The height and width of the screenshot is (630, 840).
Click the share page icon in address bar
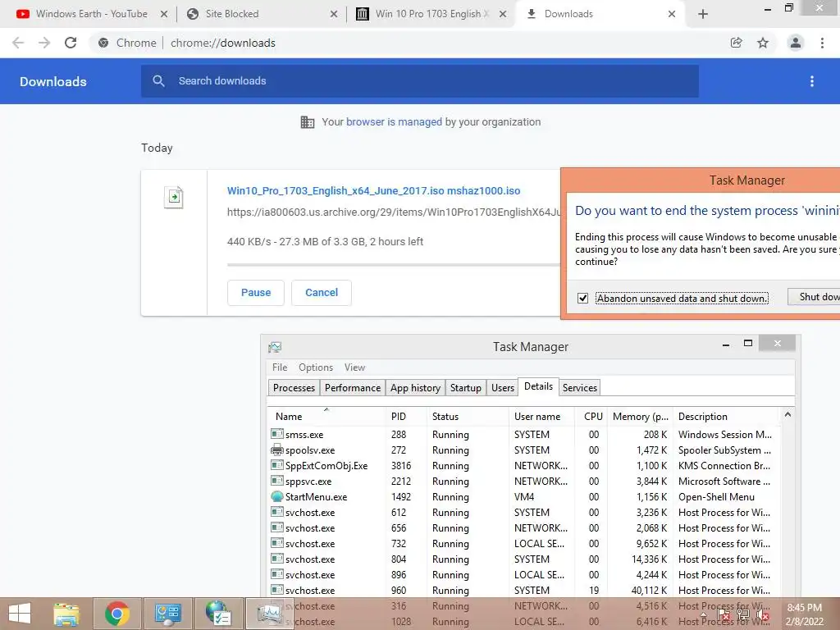click(736, 43)
